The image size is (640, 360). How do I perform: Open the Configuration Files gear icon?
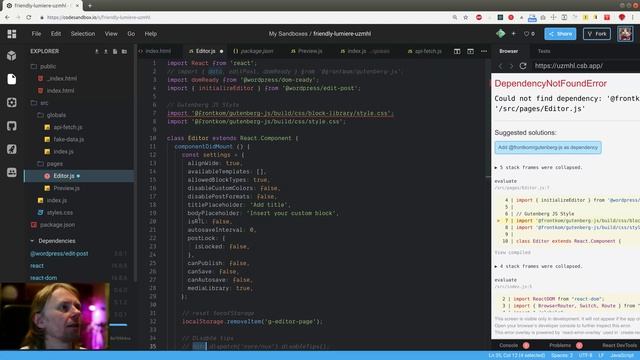(12, 102)
